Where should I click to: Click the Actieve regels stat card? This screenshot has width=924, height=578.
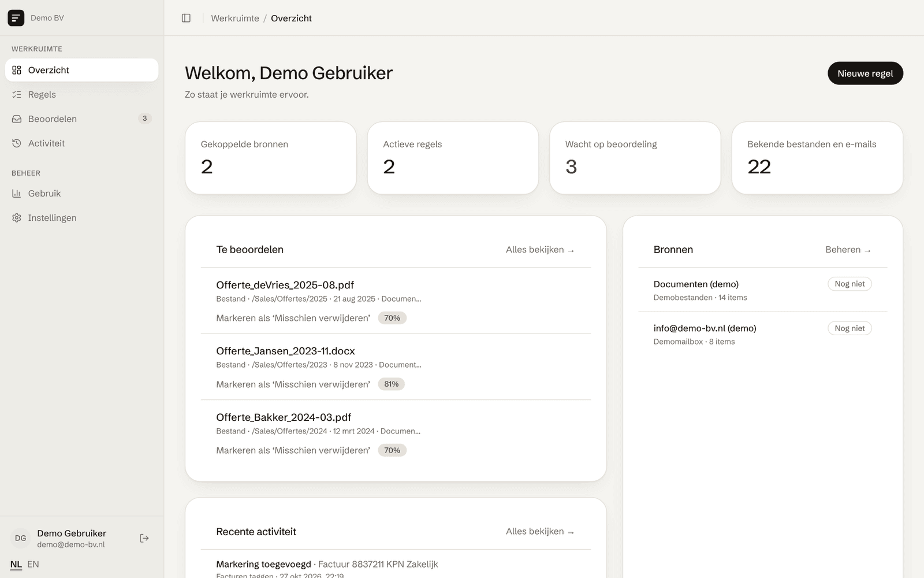(453, 158)
